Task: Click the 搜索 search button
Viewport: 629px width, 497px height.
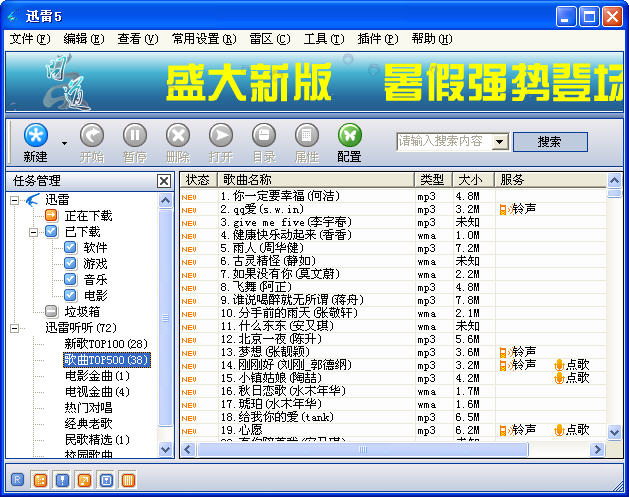Action: tap(550, 142)
